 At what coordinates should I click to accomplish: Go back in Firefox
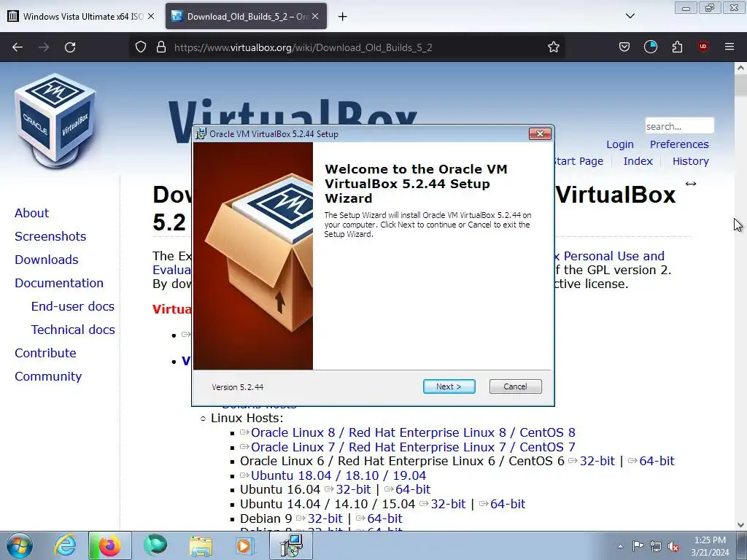[x=18, y=47]
